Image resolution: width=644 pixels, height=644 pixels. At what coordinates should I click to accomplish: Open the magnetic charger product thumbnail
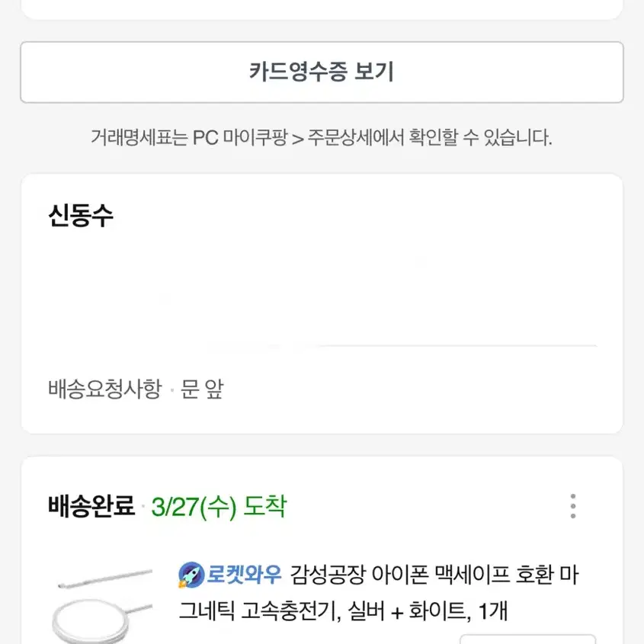tap(103, 604)
